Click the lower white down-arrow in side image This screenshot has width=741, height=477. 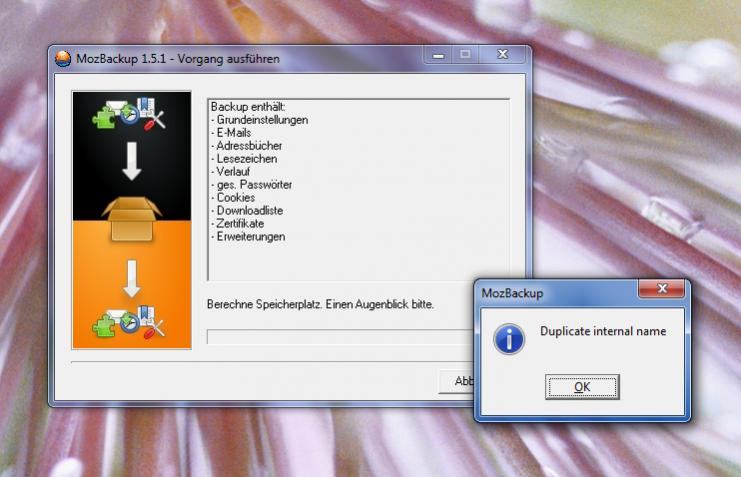coord(132,278)
